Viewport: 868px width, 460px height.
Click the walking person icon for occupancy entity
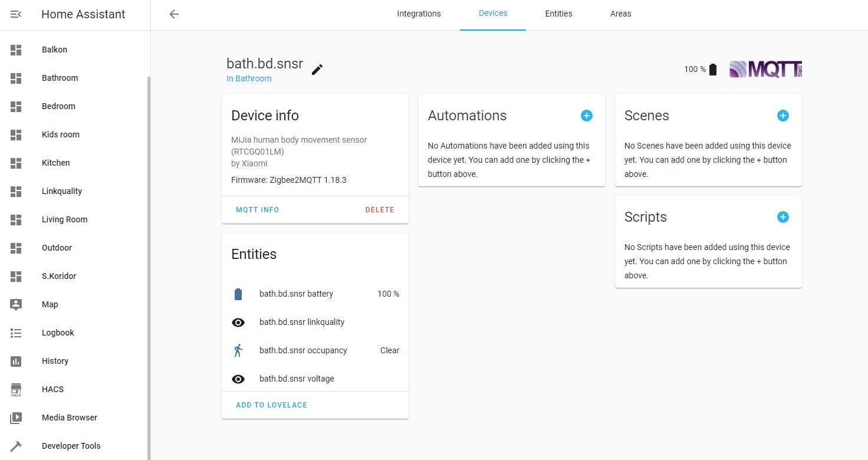[x=238, y=350]
